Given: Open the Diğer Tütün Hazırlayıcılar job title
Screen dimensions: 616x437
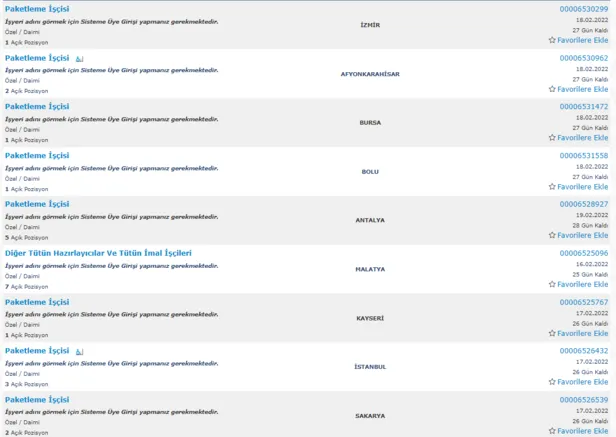Looking at the screenshot, I should 98,253.
